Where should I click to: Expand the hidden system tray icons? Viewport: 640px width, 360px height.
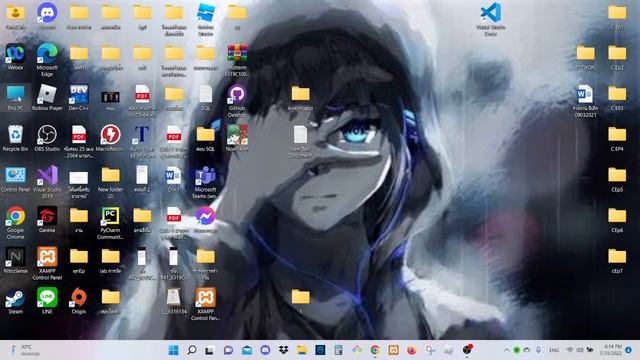coord(506,350)
